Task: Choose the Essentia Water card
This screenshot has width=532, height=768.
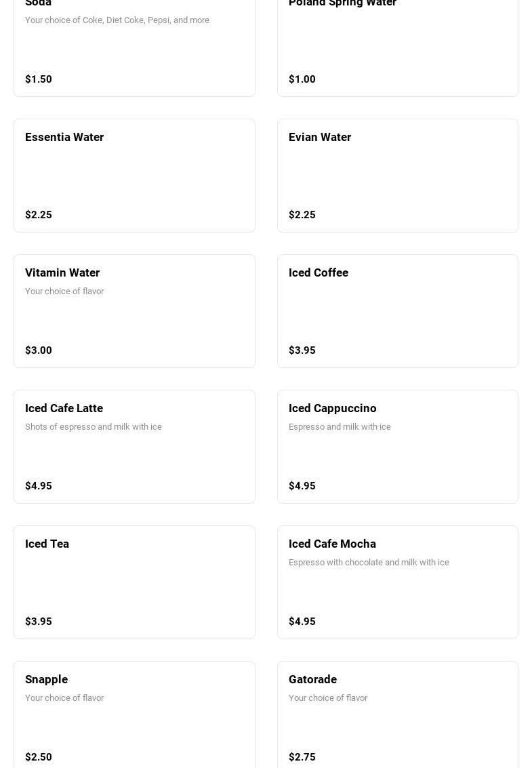Action: tap(134, 176)
